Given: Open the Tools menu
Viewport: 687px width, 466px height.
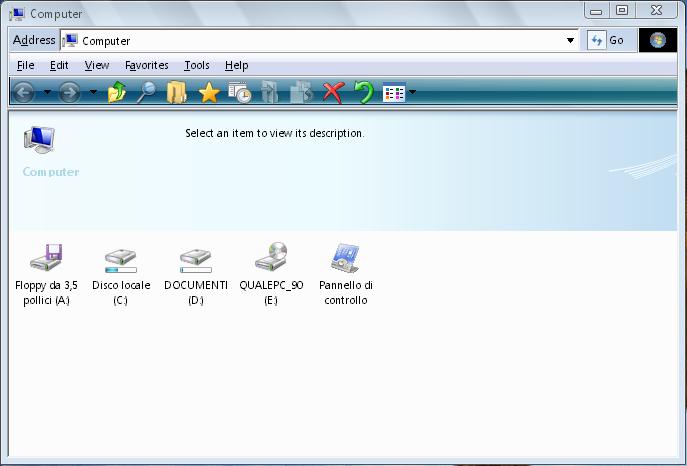Looking at the screenshot, I should point(197,65).
